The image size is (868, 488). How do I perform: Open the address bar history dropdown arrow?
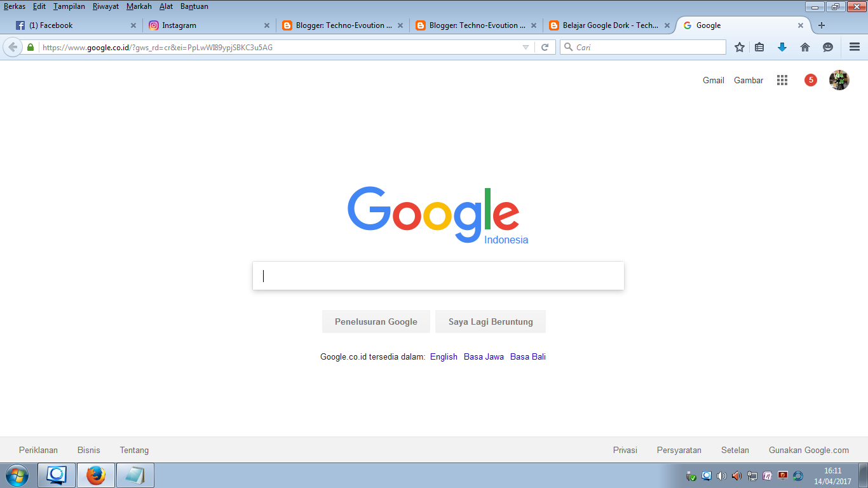click(x=525, y=46)
